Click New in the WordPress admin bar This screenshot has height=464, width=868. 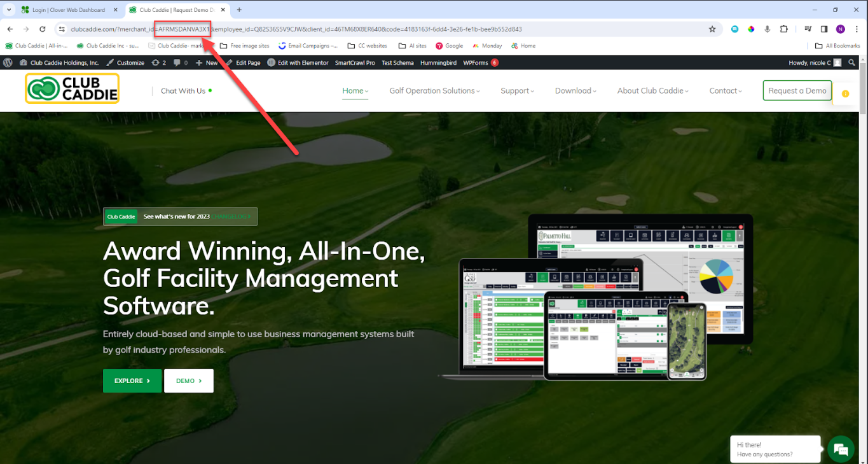tap(207, 63)
